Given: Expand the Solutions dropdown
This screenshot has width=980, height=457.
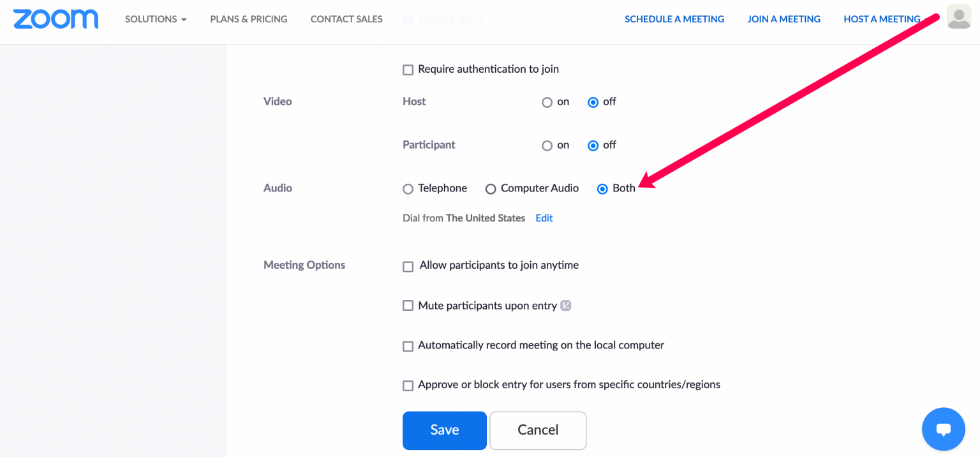Looking at the screenshot, I should point(156,19).
